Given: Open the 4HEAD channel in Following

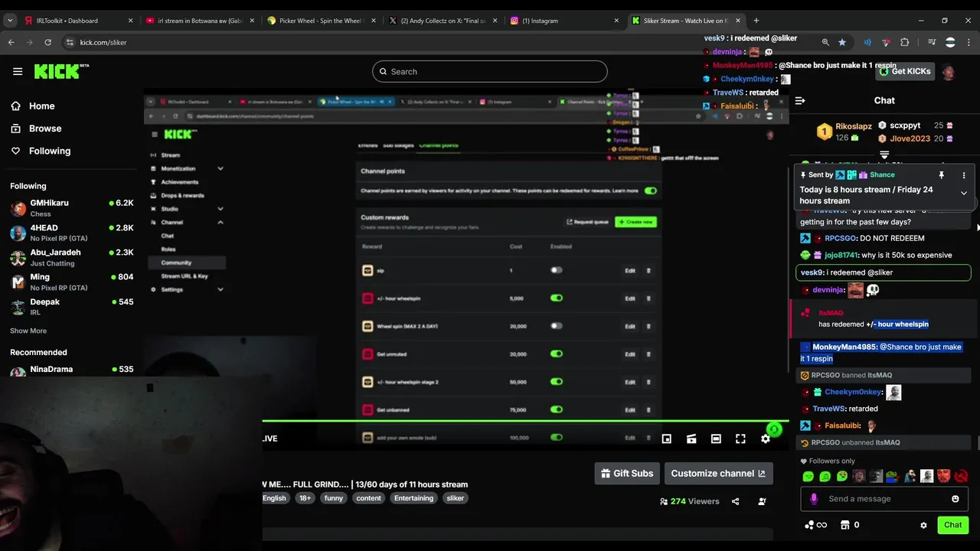Looking at the screenshot, I should (x=72, y=233).
